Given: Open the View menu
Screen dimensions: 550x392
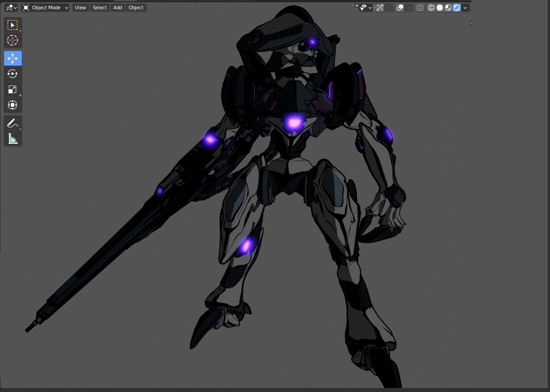Looking at the screenshot, I should click(80, 8).
